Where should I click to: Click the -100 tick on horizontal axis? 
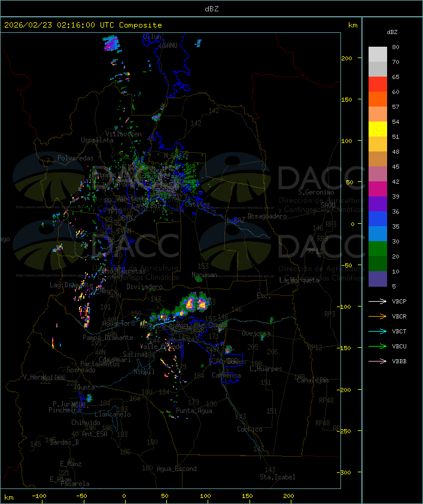coord(39,496)
